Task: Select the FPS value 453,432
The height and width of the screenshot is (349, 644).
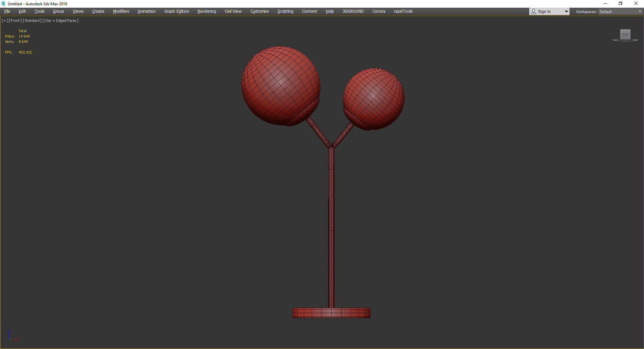Action: click(x=26, y=52)
